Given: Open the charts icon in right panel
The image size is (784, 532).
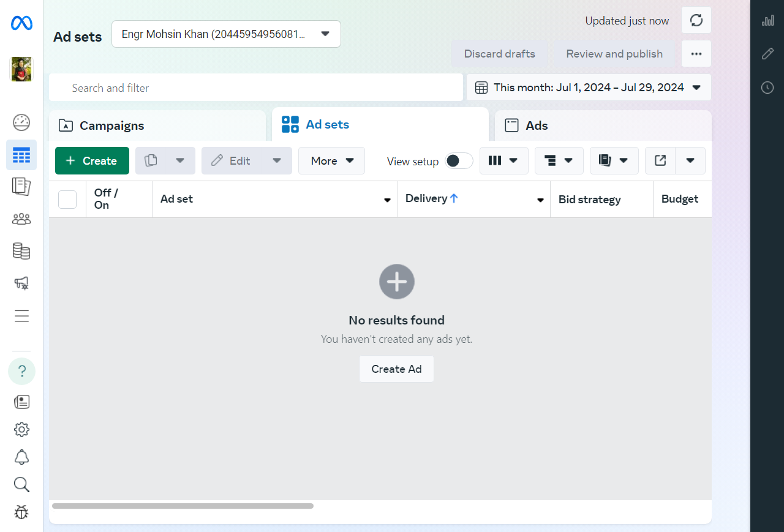Looking at the screenshot, I should (767, 21).
